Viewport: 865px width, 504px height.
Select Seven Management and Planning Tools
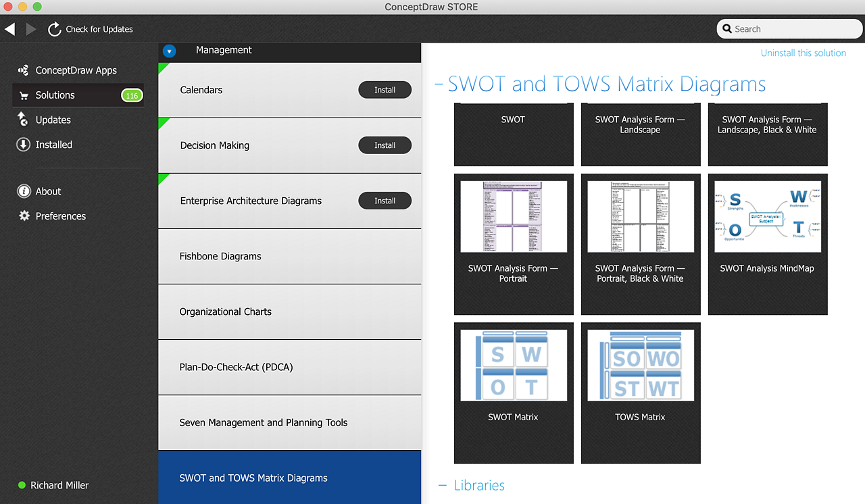point(289,422)
